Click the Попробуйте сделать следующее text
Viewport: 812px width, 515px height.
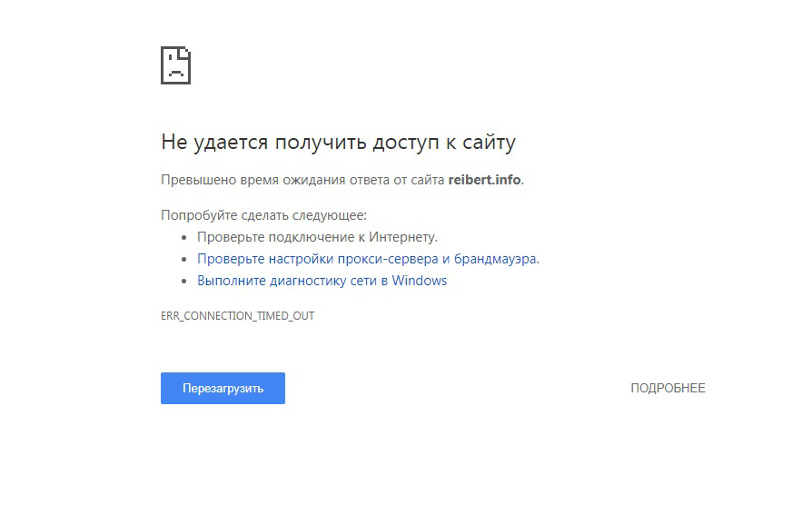pyautogui.click(x=263, y=215)
